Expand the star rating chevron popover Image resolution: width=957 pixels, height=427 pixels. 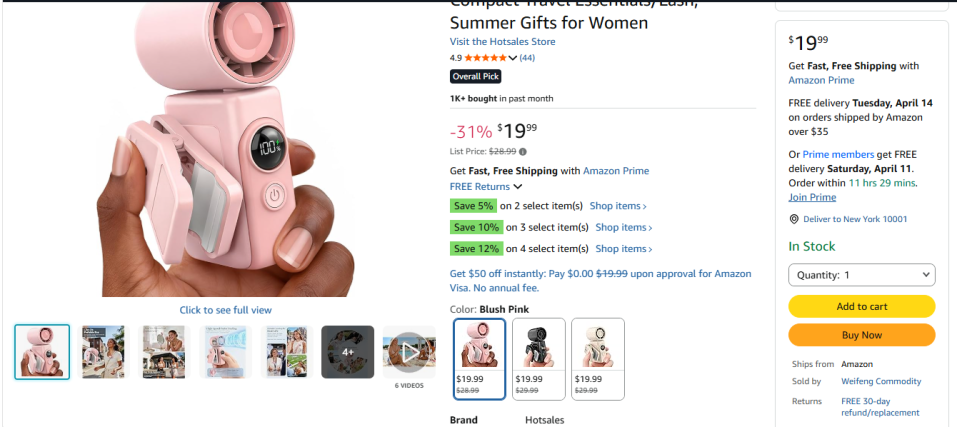514,58
